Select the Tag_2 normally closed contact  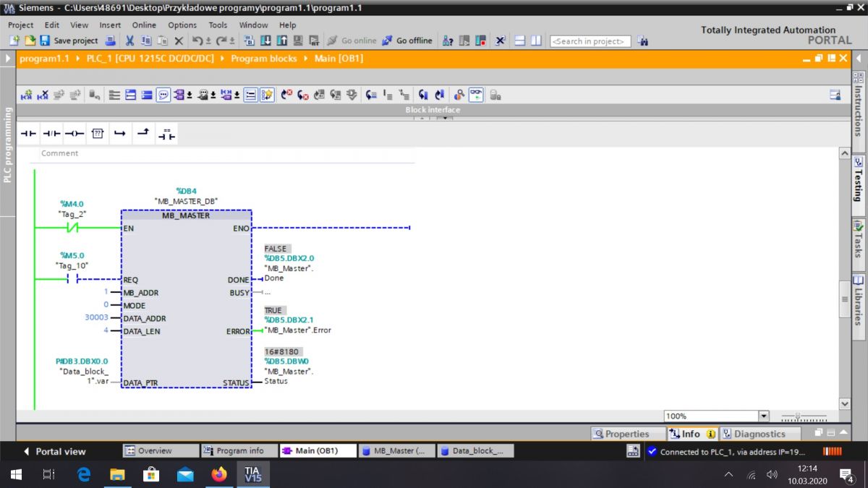(72, 228)
